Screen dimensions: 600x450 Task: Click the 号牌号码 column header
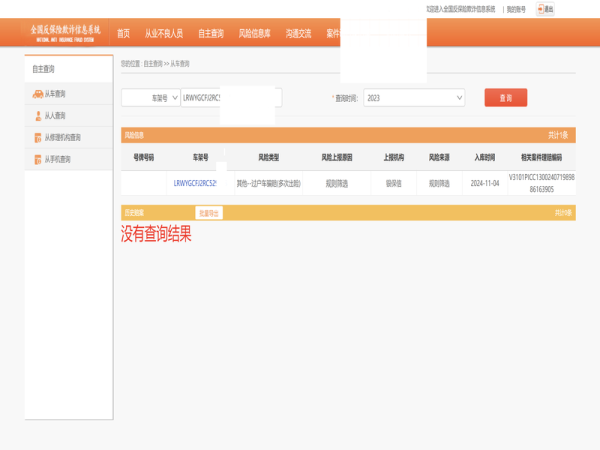coord(143,157)
